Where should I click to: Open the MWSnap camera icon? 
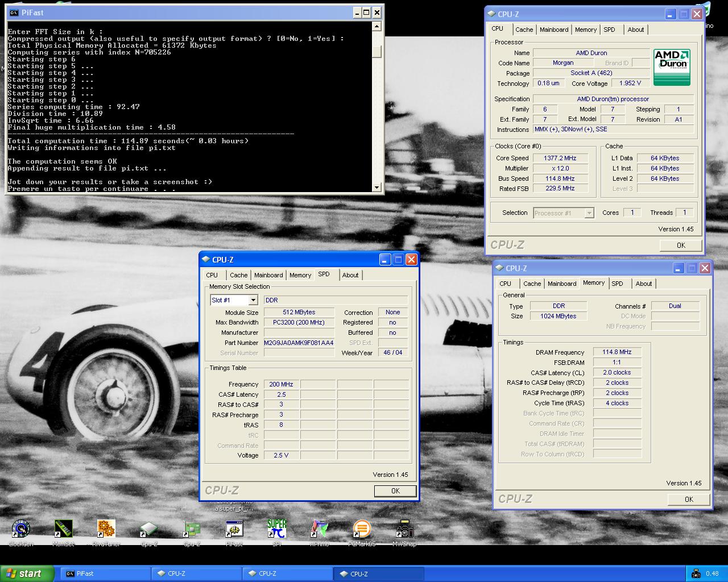404,529
